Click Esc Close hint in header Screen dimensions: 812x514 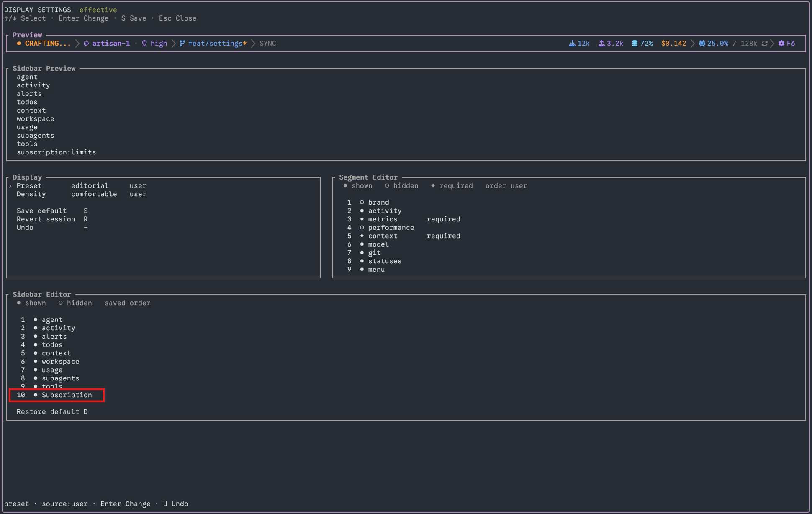click(x=177, y=18)
